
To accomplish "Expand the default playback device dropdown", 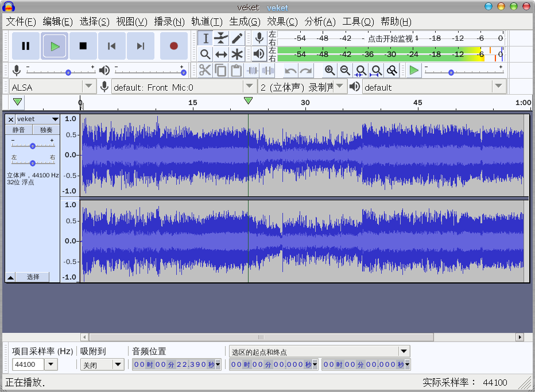I will pyautogui.click(x=498, y=86).
